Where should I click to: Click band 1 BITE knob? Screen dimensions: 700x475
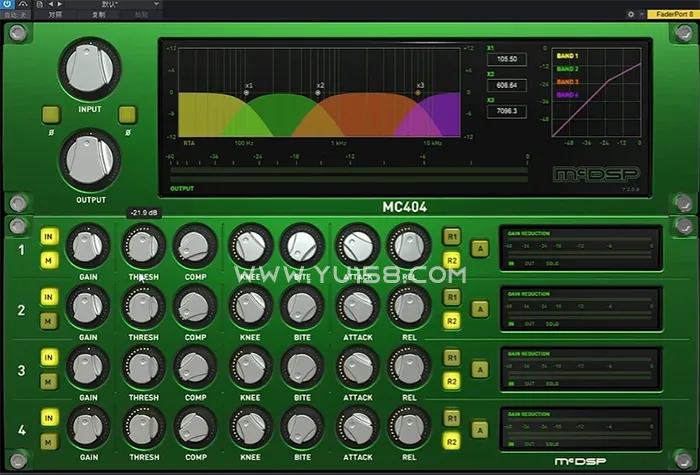(x=302, y=246)
